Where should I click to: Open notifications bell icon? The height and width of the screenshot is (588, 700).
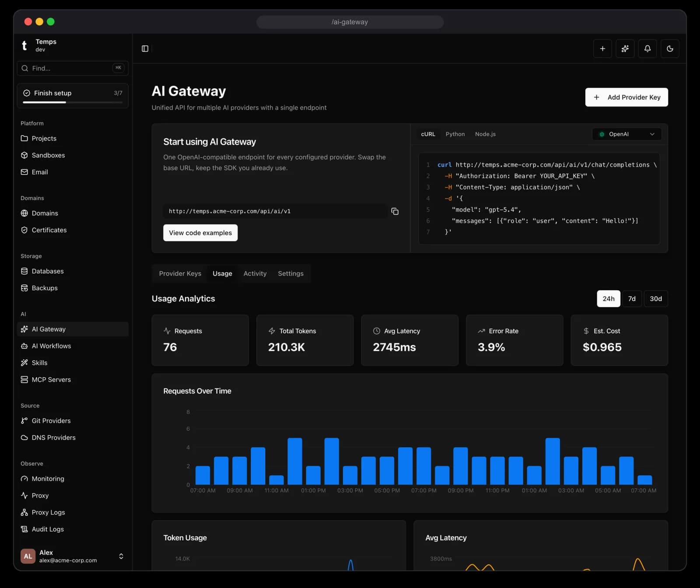(647, 49)
